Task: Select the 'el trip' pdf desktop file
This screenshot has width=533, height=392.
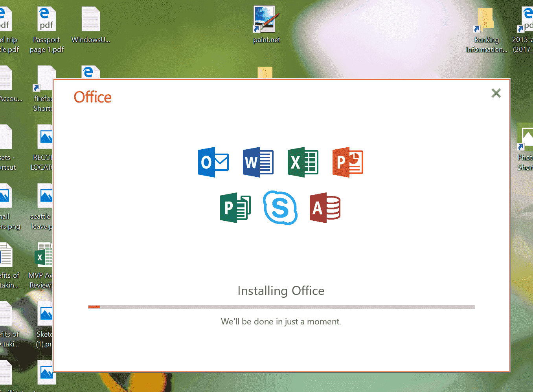Action: tap(9, 30)
